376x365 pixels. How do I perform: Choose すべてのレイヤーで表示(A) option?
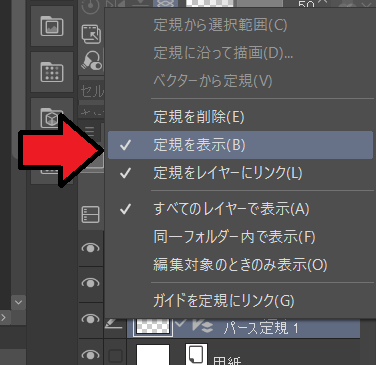[x=240, y=209]
